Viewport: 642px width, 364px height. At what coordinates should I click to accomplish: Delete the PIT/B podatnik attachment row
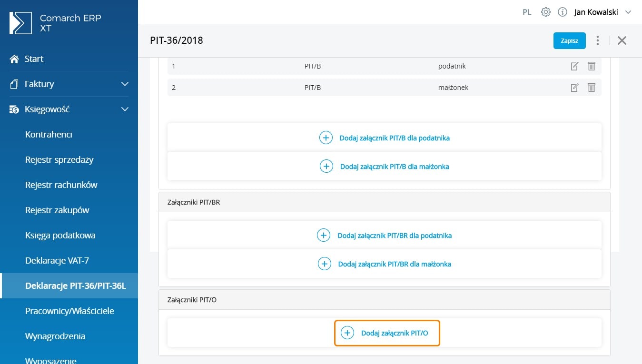(x=591, y=66)
